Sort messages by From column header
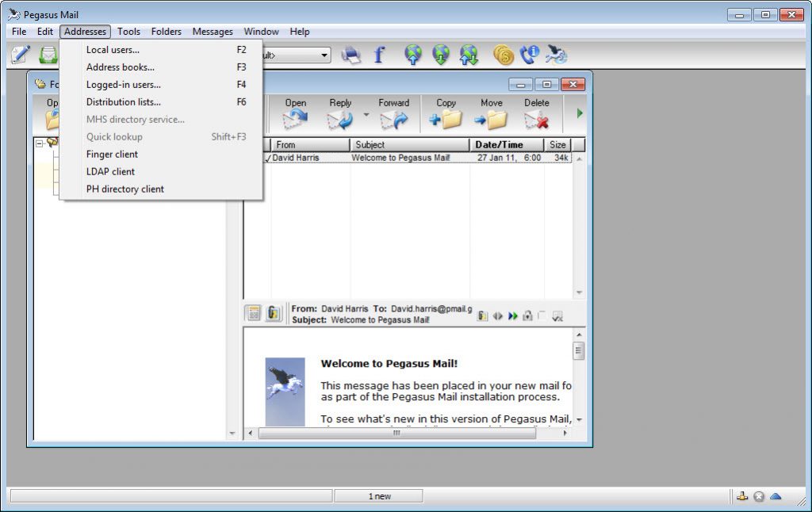Image resolution: width=812 pixels, height=512 pixels. coord(310,145)
